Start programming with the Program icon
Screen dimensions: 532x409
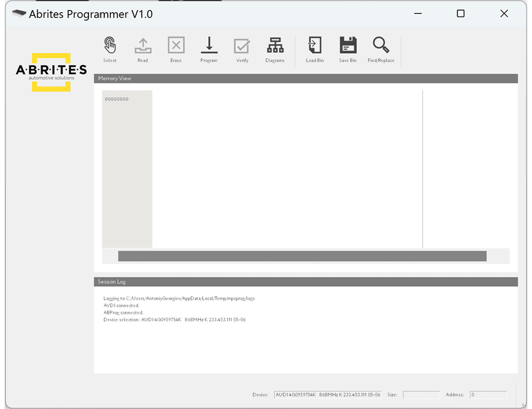[209, 47]
